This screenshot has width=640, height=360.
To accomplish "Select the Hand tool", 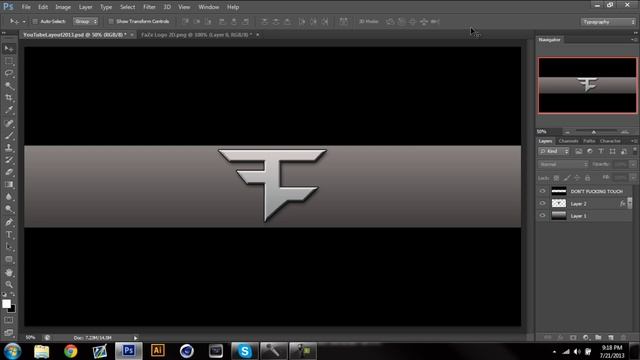I will coord(9,272).
